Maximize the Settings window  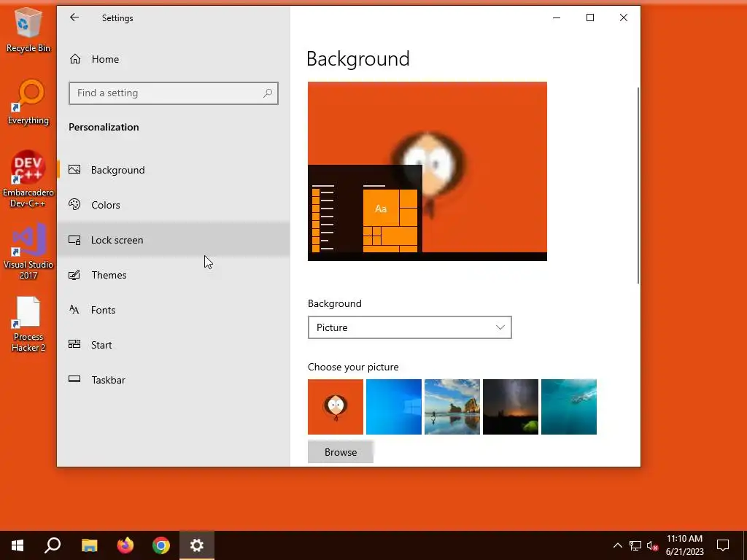pyautogui.click(x=589, y=17)
